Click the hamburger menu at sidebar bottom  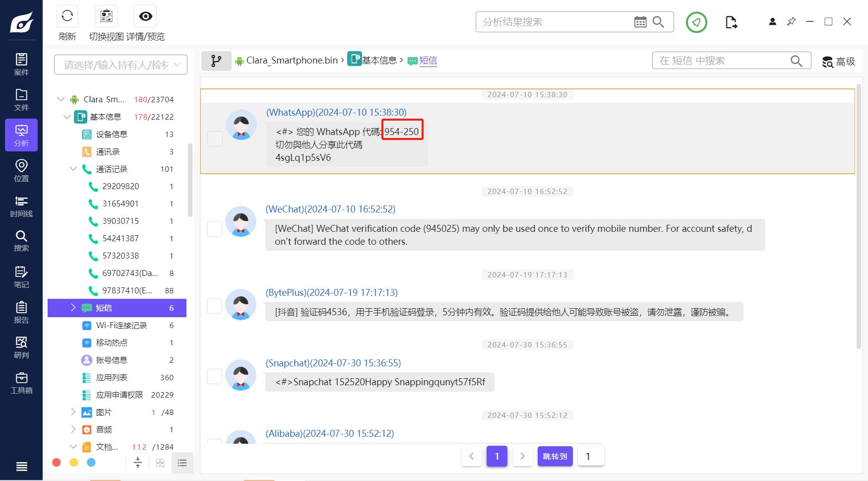tap(21, 466)
